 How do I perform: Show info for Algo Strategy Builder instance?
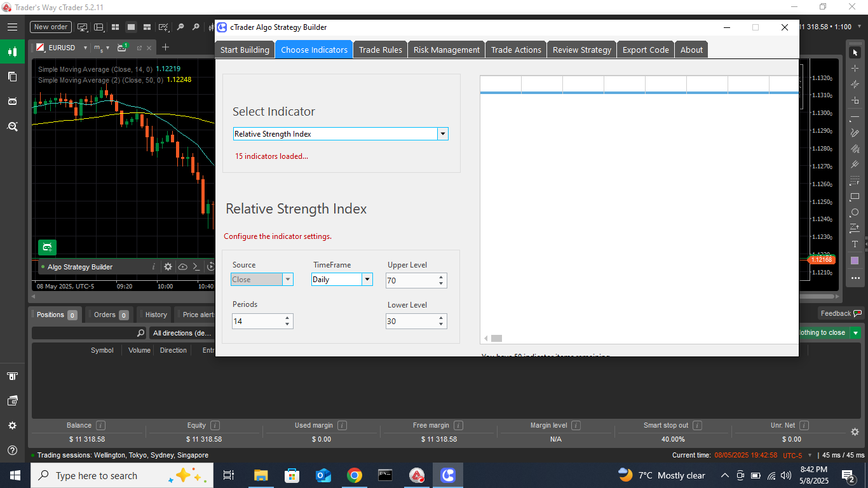153,267
